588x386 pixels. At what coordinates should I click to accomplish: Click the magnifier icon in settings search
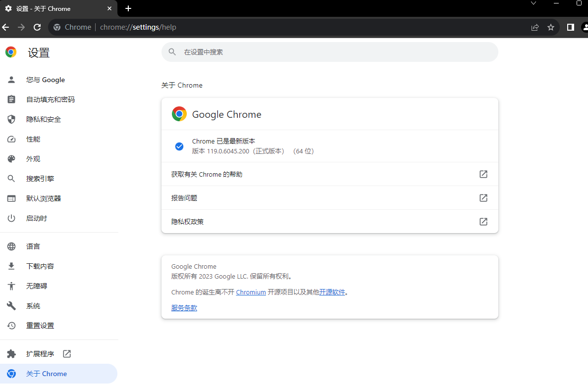pos(172,52)
